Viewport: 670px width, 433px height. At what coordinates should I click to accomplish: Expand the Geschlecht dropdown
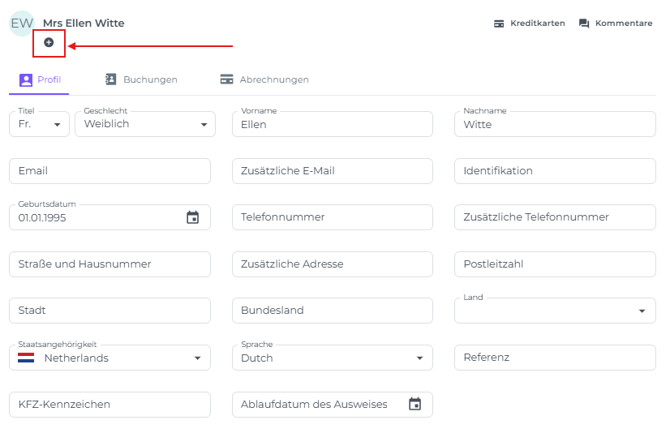click(204, 125)
